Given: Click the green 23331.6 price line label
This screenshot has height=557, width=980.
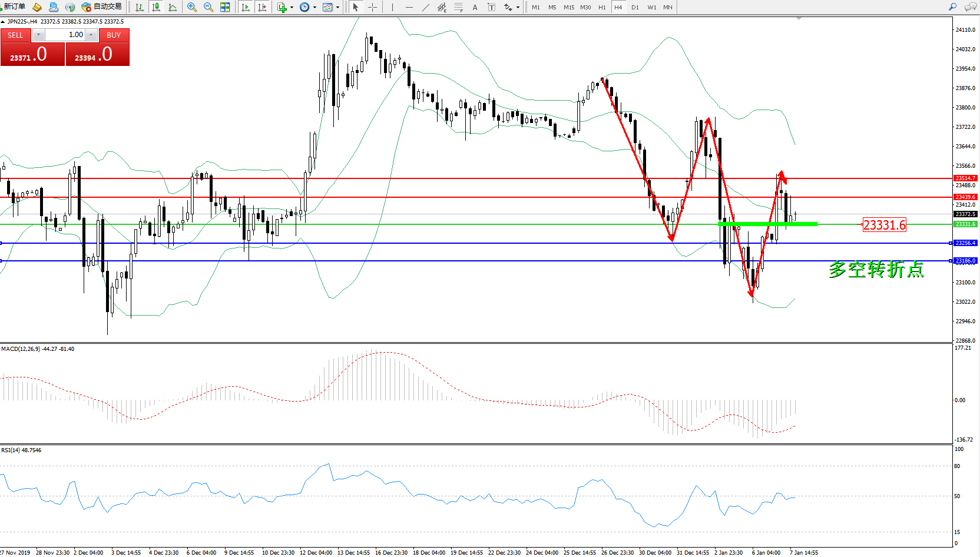Looking at the screenshot, I should click(x=884, y=225).
